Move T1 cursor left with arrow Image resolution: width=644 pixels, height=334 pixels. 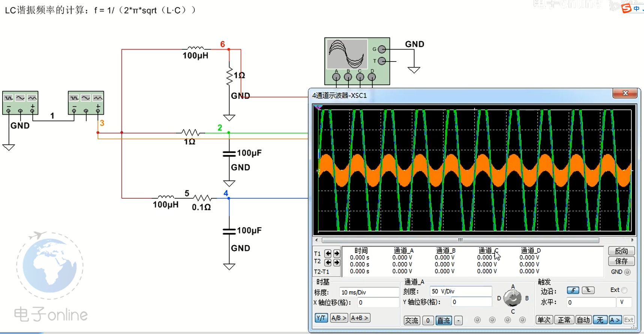tap(328, 254)
